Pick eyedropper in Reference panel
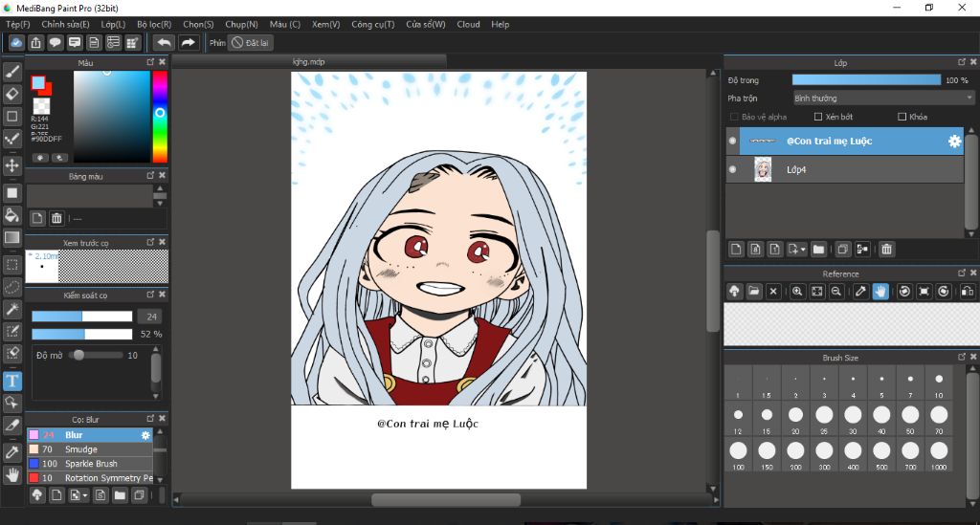 pos(860,291)
